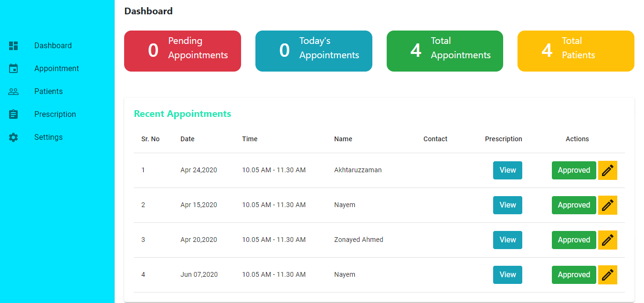
Task: Select the yellow Total Patients card
Action: coord(576,51)
